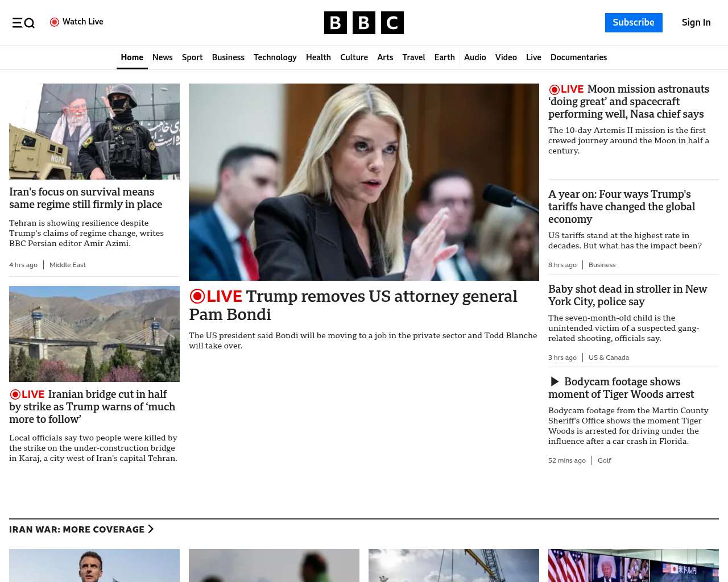The width and height of the screenshot is (728, 582).
Task: Switch to the Sport section
Action: coord(192,57)
